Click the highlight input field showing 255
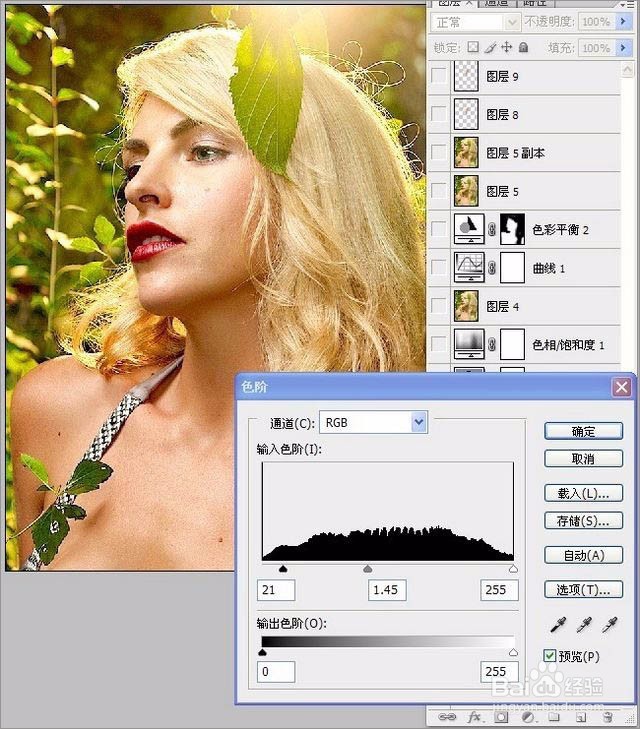Image resolution: width=640 pixels, height=729 pixels. click(499, 590)
